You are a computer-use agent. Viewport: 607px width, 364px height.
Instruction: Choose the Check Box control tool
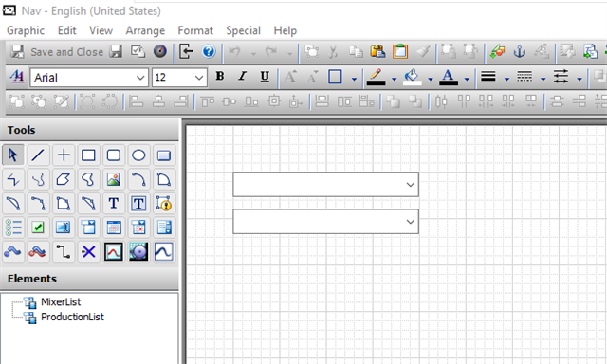click(x=38, y=227)
